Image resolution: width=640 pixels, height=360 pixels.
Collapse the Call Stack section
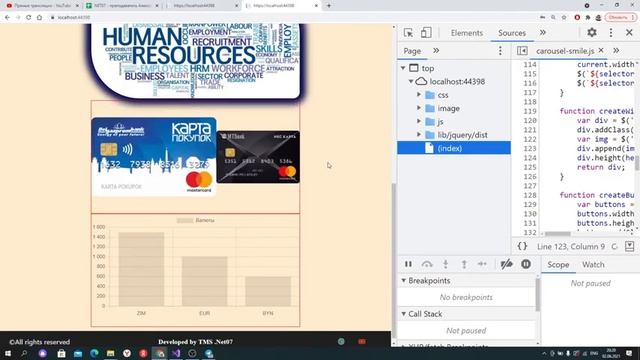coord(403,313)
